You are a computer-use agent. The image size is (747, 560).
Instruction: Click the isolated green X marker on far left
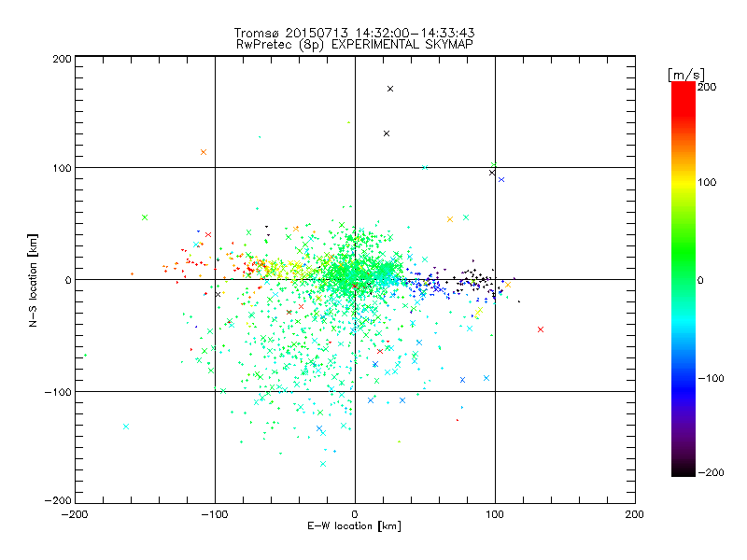[145, 217]
